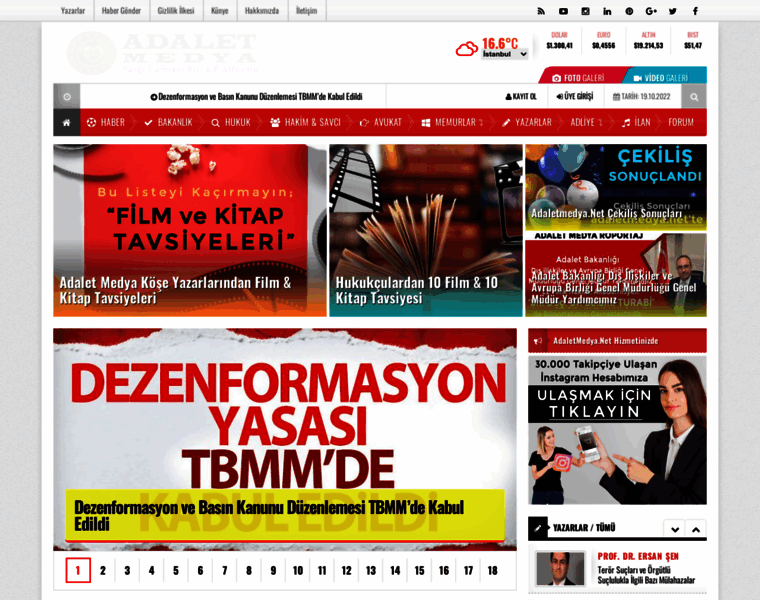
Task: Open the Haber menu item
Action: [106, 123]
